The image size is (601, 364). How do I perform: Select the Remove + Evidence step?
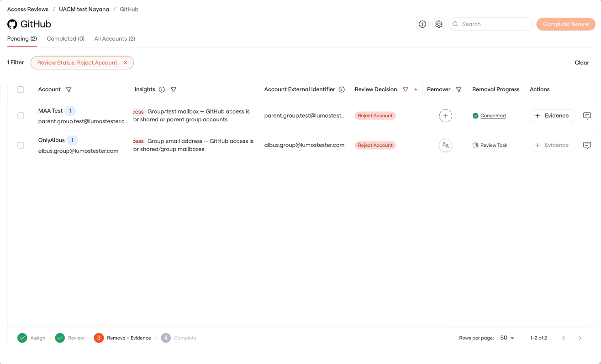point(122,338)
